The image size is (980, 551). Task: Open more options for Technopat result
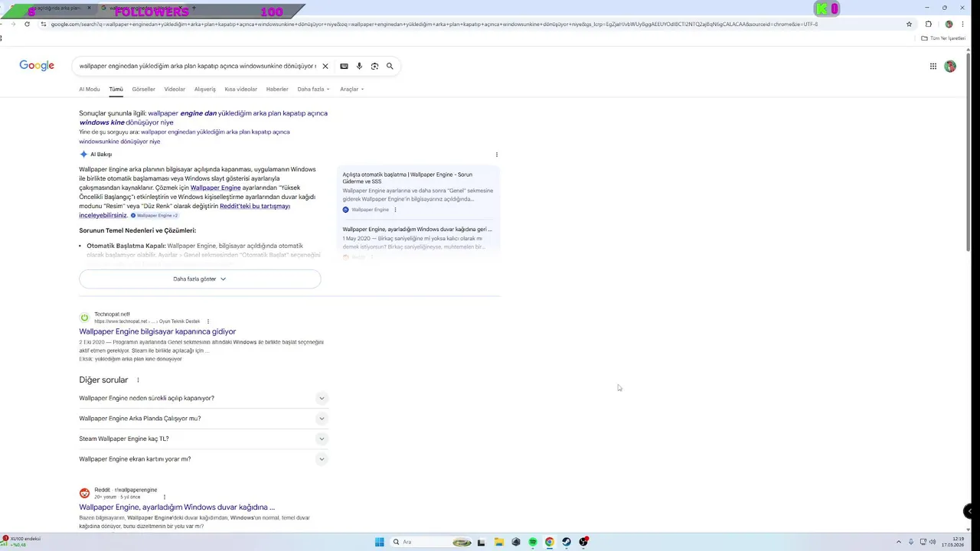[x=207, y=321]
